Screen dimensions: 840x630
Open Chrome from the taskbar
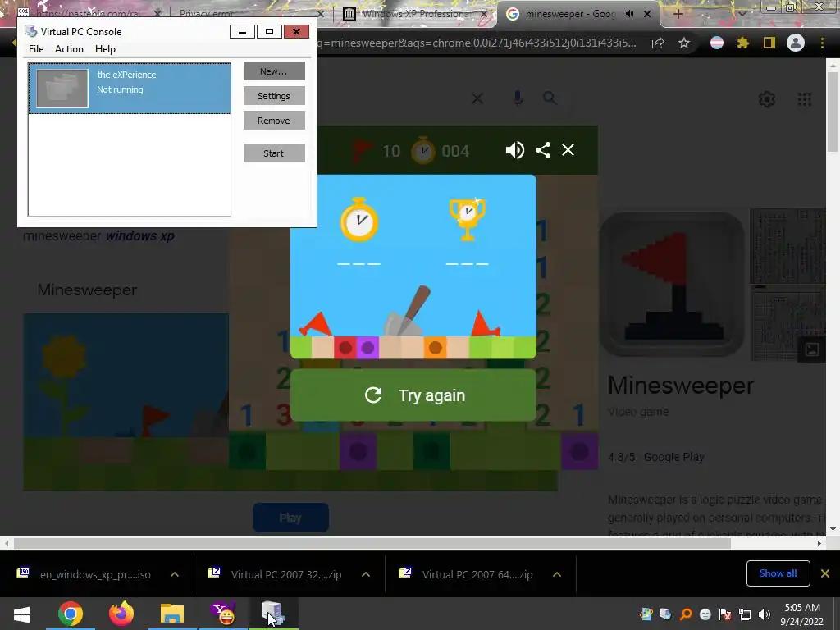(x=71, y=614)
